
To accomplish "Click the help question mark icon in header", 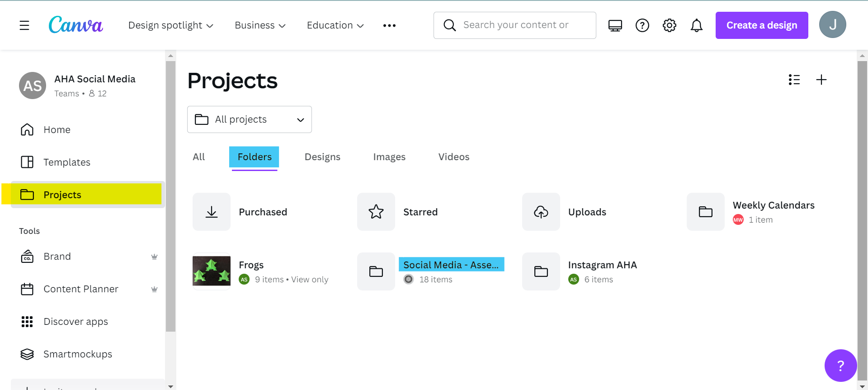I will (x=642, y=25).
